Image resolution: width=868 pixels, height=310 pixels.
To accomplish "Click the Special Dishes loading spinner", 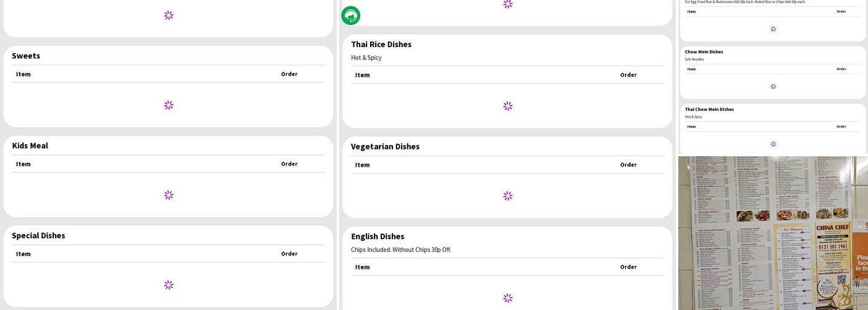I will [x=169, y=285].
